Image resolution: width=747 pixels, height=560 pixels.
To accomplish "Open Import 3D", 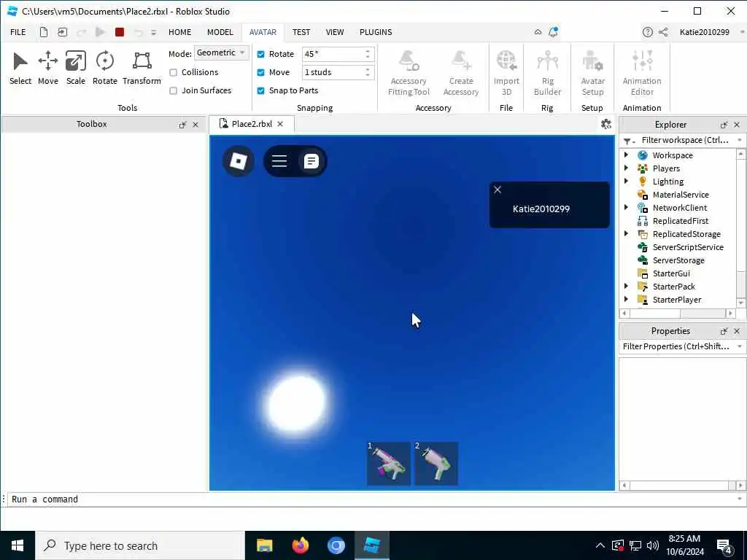I will 506,74.
